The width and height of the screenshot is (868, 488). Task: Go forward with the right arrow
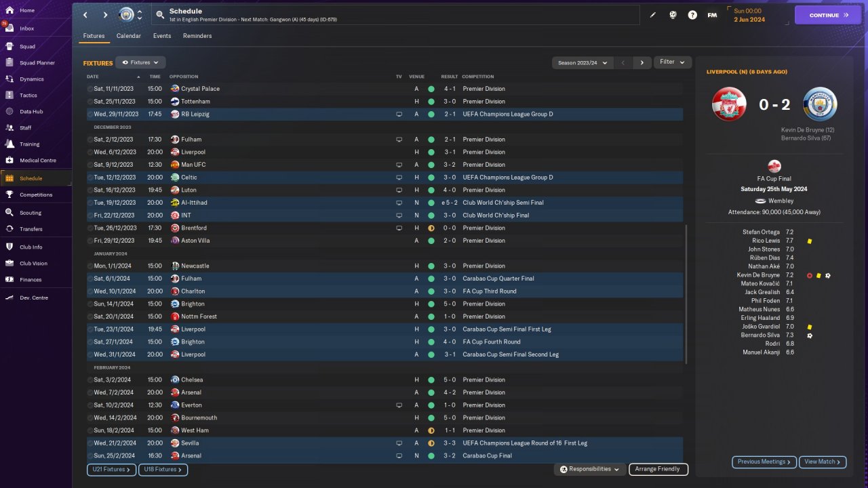[x=105, y=15]
